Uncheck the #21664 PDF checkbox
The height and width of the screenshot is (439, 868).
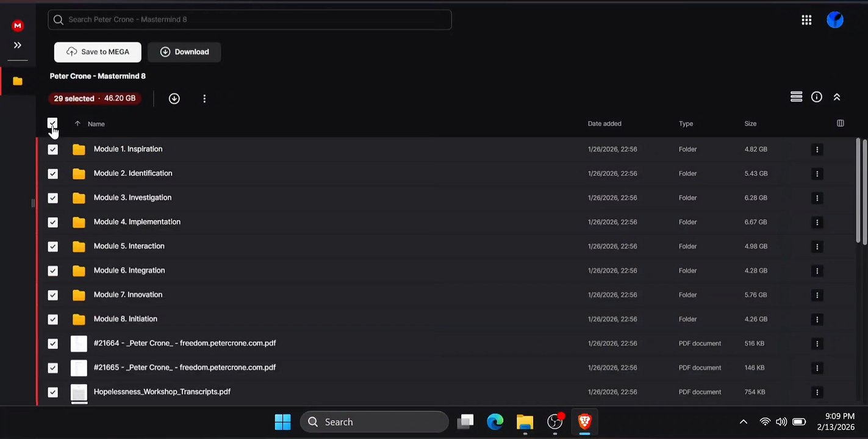53,344
